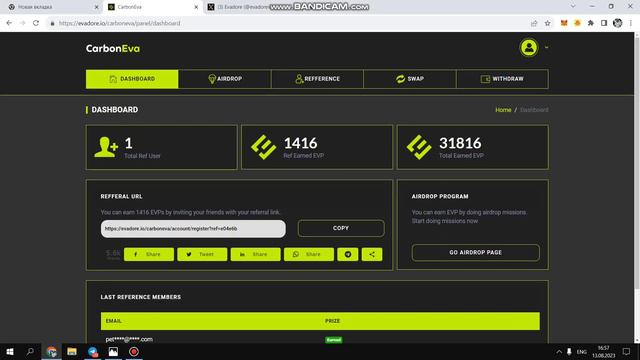Open the Photos app in taskbar
Screen dimensions: 640x360
click(113, 351)
